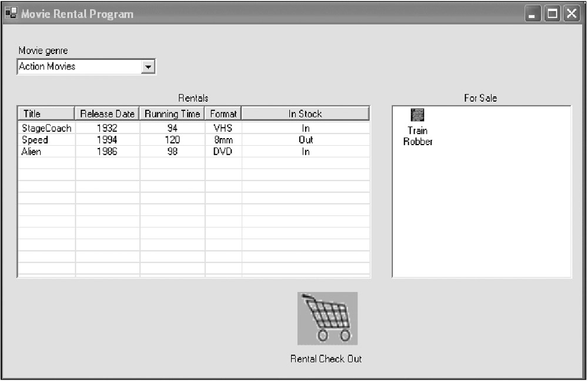Minimize the Movie Rental Program window
This screenshot has height=382, width=588.
[x=533, y=14]
